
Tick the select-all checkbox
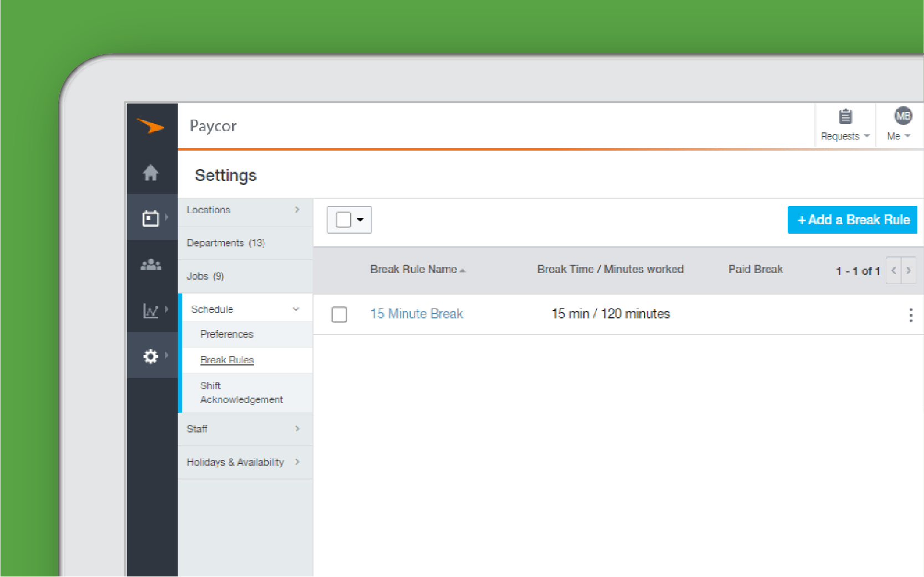[343, 220]
